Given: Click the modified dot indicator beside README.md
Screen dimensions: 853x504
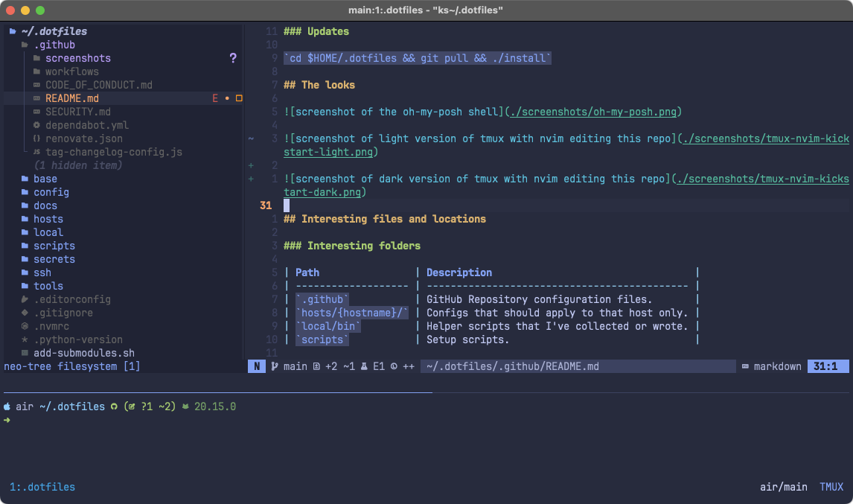Looking at the screenshot, I should (x=228, y=98).
